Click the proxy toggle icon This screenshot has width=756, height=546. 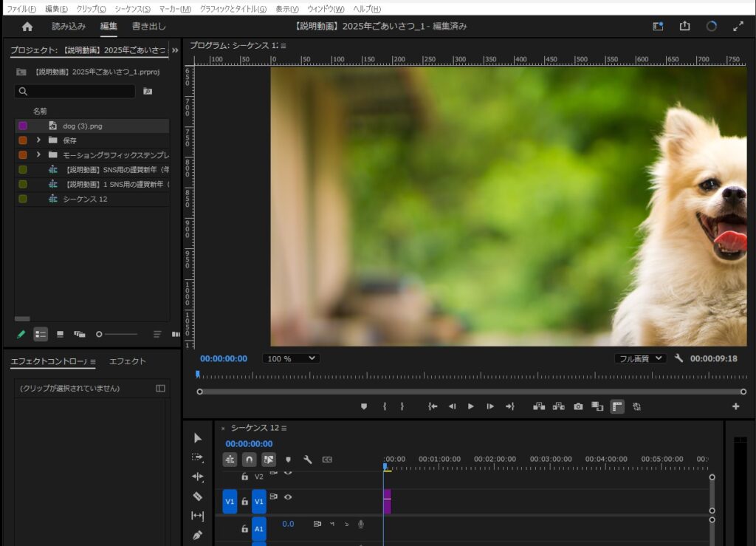pos(636,406)
